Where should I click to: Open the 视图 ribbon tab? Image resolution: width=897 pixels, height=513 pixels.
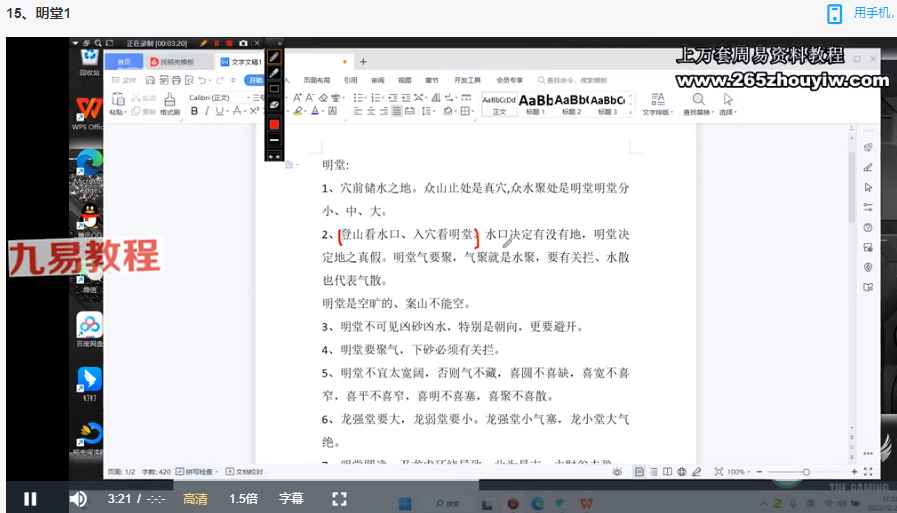point(404,80)
